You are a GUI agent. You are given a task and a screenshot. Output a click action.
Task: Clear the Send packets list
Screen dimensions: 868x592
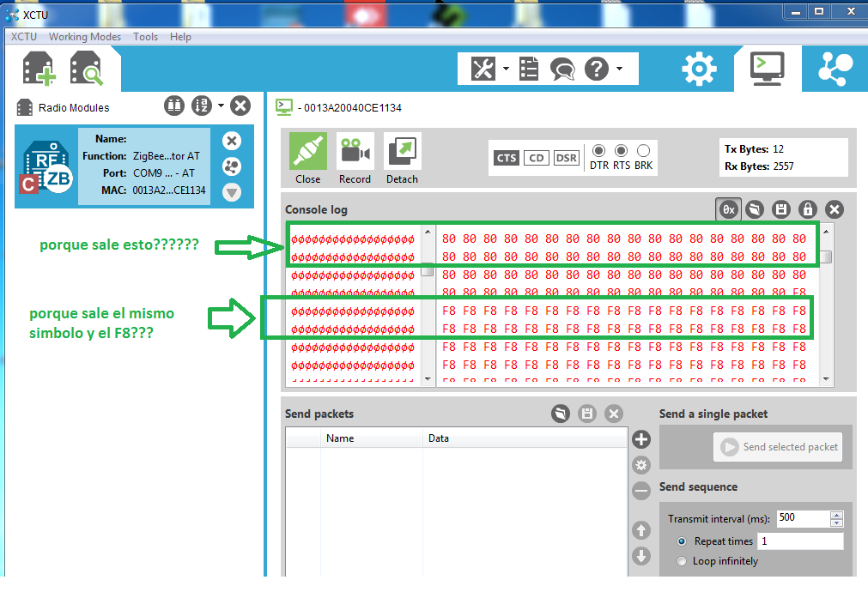pyautogui.click(x=613, y=414)
